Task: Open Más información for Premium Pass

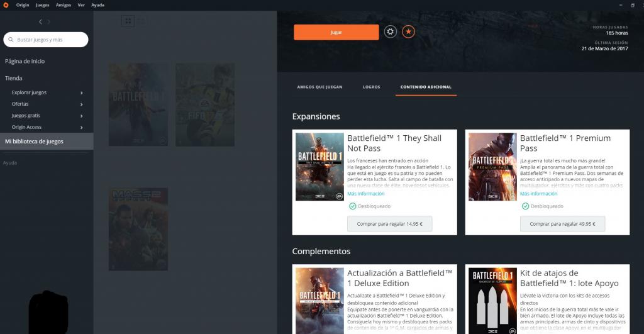Action: coord(538,194)
